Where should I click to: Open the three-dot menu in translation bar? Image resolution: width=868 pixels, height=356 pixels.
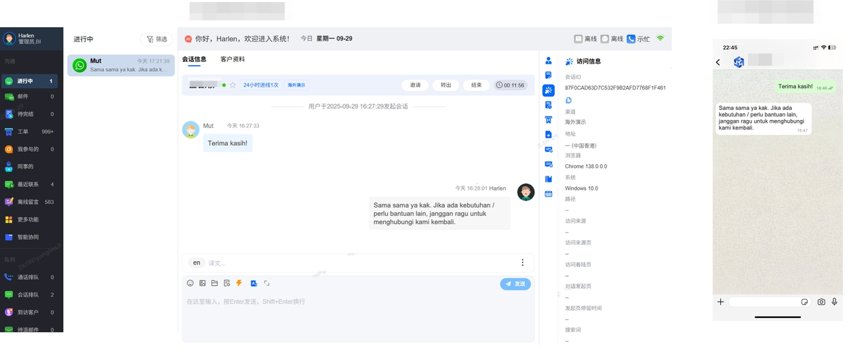point(522,262)
